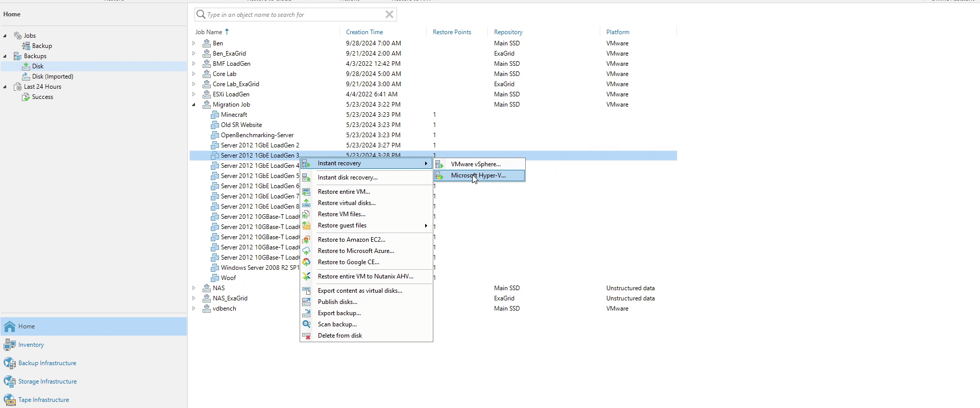Select Windows Server 2008 R2 SP1 row

click(260, 268)
